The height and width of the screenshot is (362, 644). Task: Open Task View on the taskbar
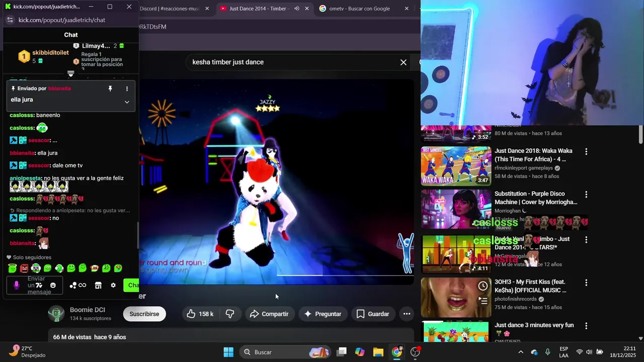[x=342, y=352]
